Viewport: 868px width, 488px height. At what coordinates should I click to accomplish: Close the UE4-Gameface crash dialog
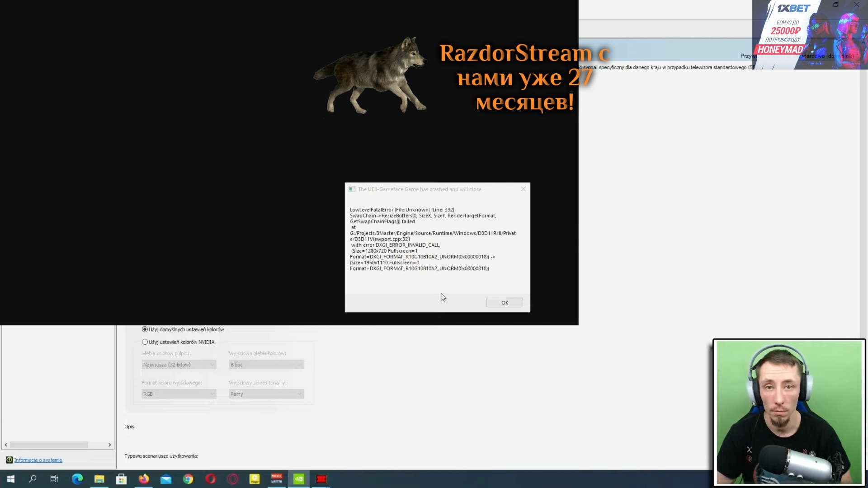click(524, 189)
